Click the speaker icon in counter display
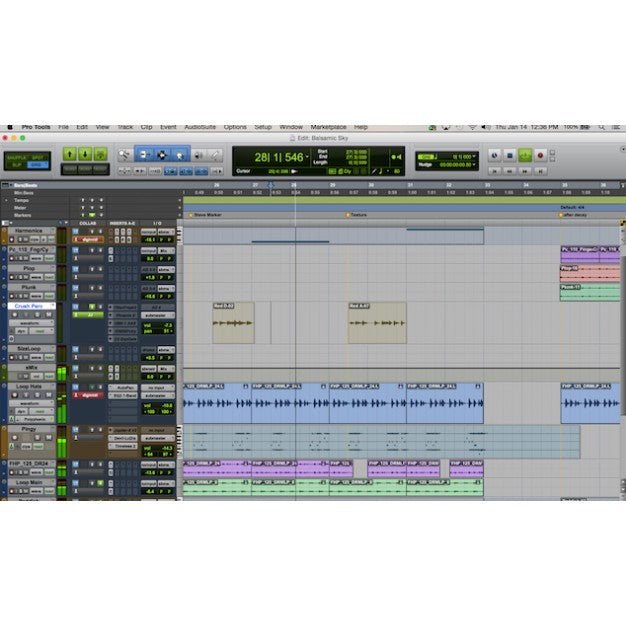 pyautogui.click(x=396, y=157)
